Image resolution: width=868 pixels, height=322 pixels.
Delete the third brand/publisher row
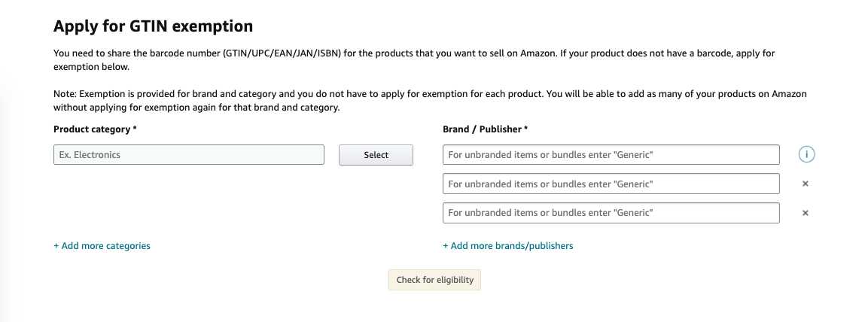(x=806, y=213)
